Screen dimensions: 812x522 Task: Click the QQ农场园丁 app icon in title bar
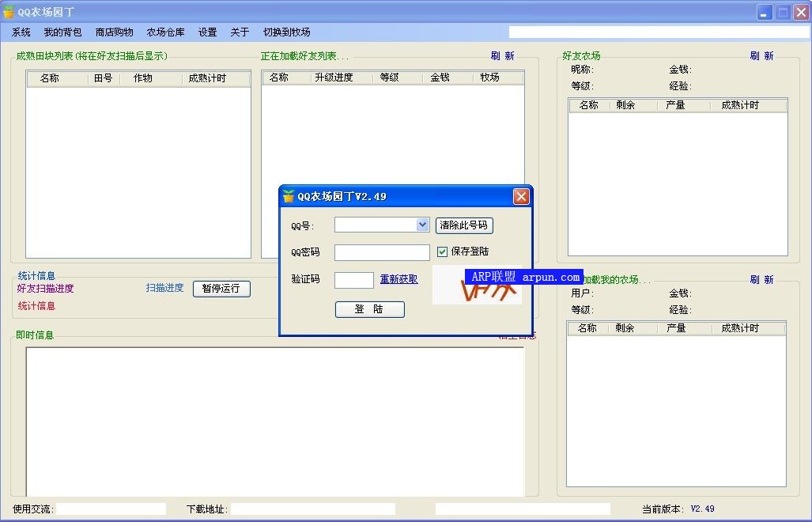[8, 11]
